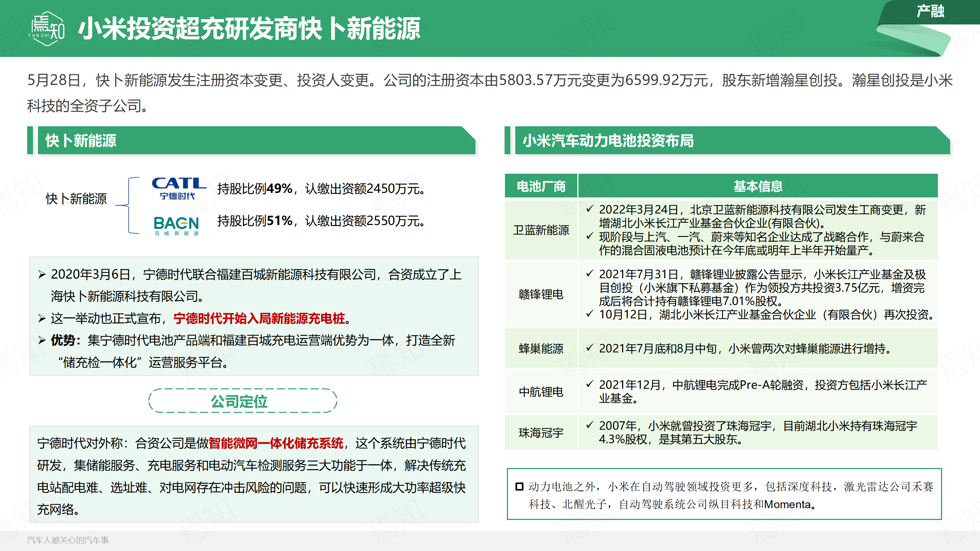This screenshot has height=551, width=980.
Task: Click the 中航锂电 table cell
Action: (541, 391)
